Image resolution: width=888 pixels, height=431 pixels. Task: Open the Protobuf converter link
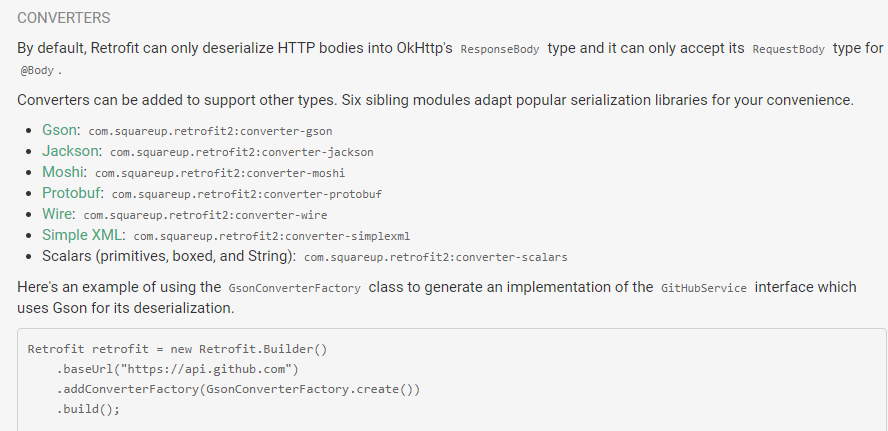tap(71, 193)
